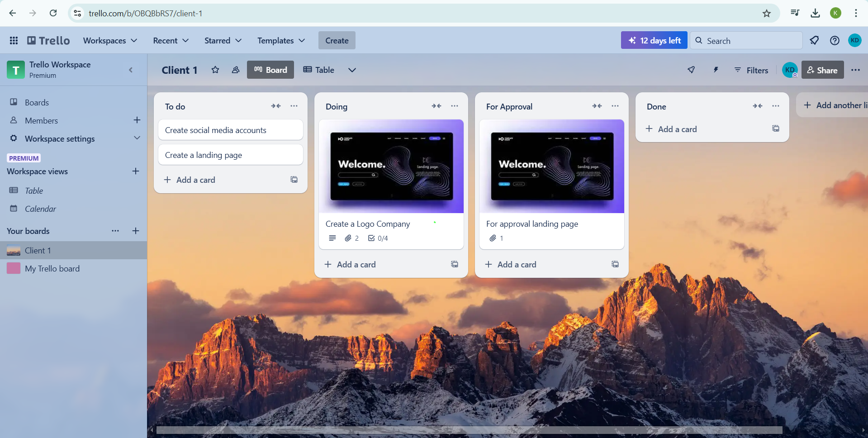Collapse the workspace sidebar
Screen dimensions: 868x438
[x=131, y=70]
